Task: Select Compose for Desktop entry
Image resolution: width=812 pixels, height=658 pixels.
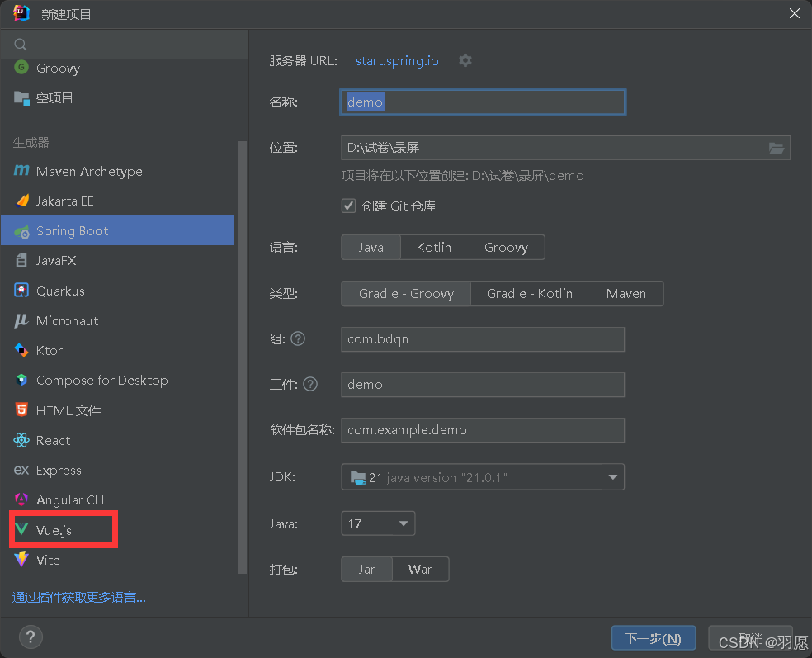Action: [117, 380]
